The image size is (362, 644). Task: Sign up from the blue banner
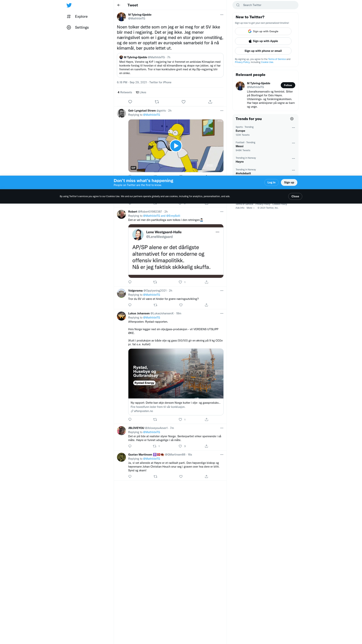(x=289, y=182)
